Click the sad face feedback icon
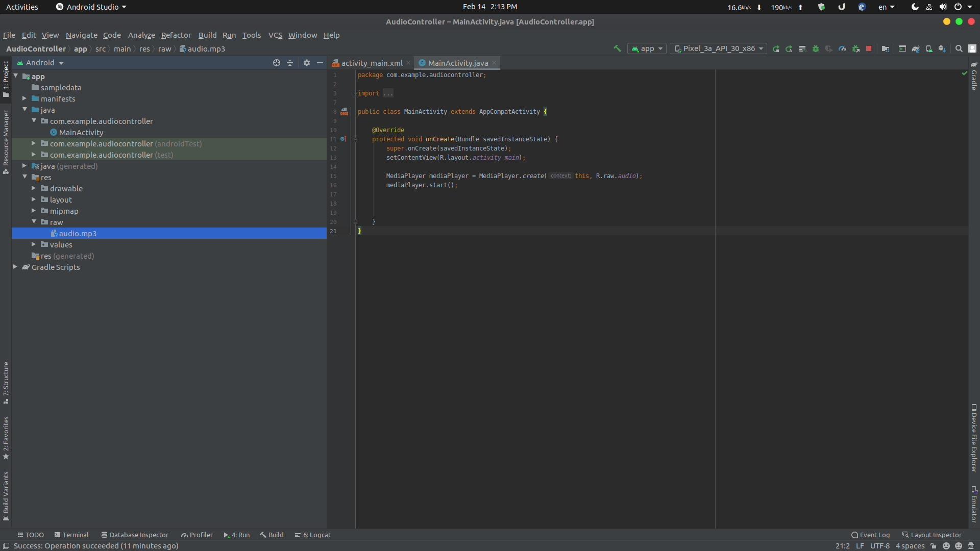The height and width of the screenshot is (551, 980). coord(959,546)
